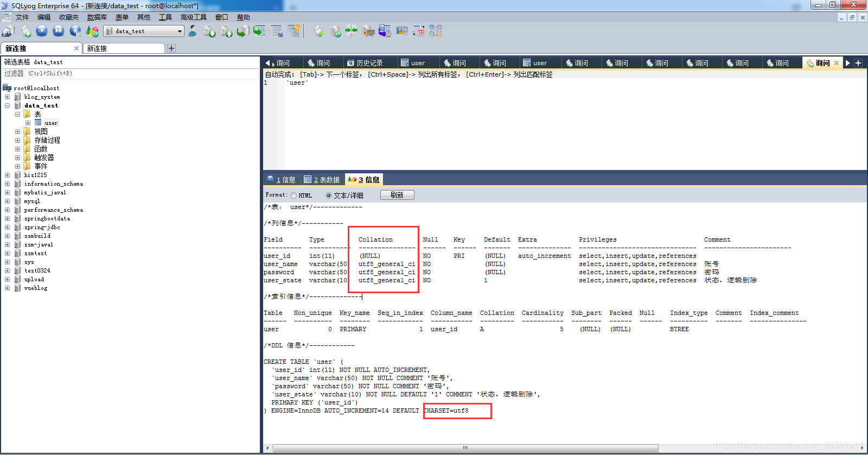Open the 工具 menu
This screenshot has width=868, height=455.
[165, 17]
